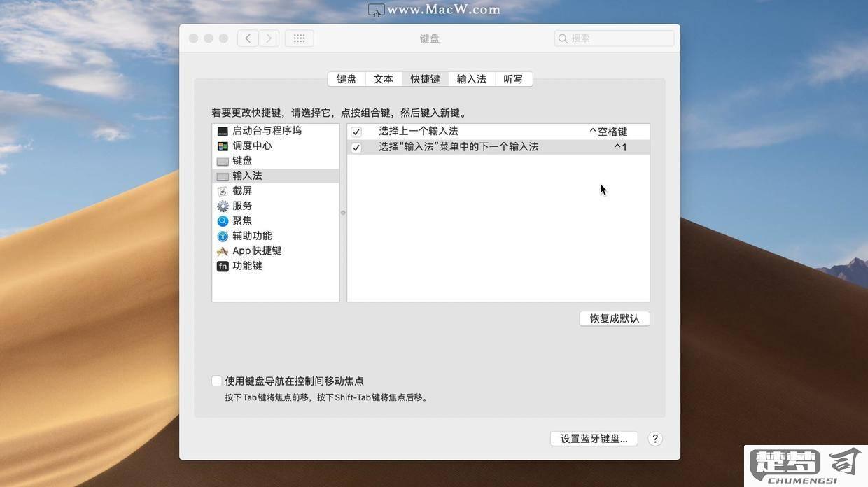Select 键盘 row in the category list
This screenshot has width=868, height=487.
276,161
